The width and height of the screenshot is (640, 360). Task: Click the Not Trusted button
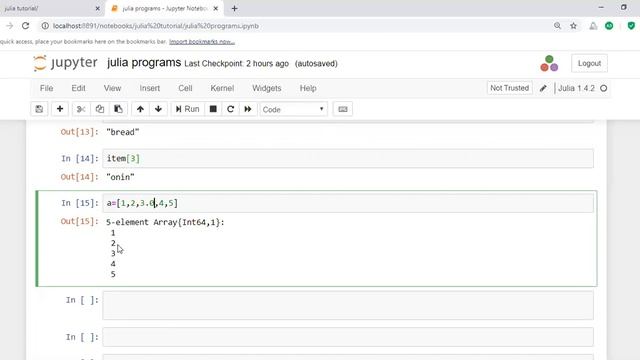pos(509,88)
